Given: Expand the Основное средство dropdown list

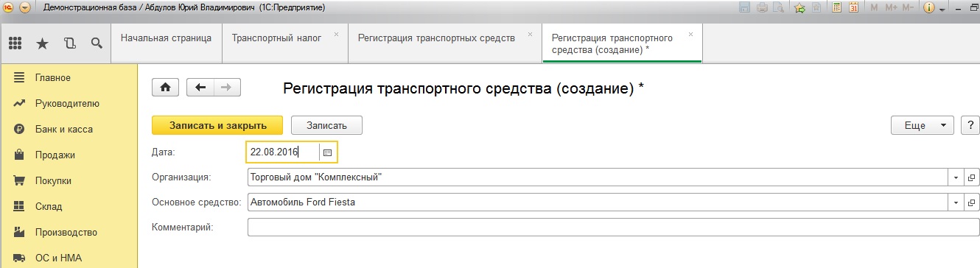Looking at the screenshot, I should [956, 202].
